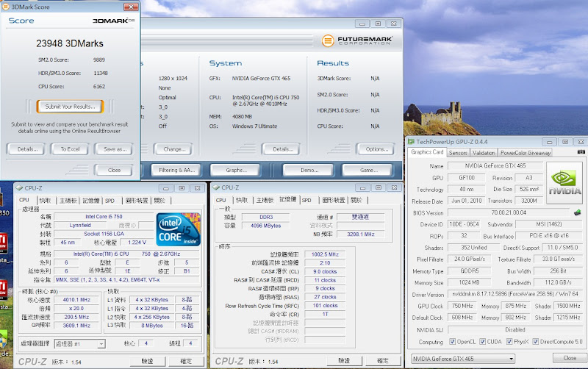
Task: Open 圖形裝置 tab in left CPU-Z window
Action: pos(137,201)
